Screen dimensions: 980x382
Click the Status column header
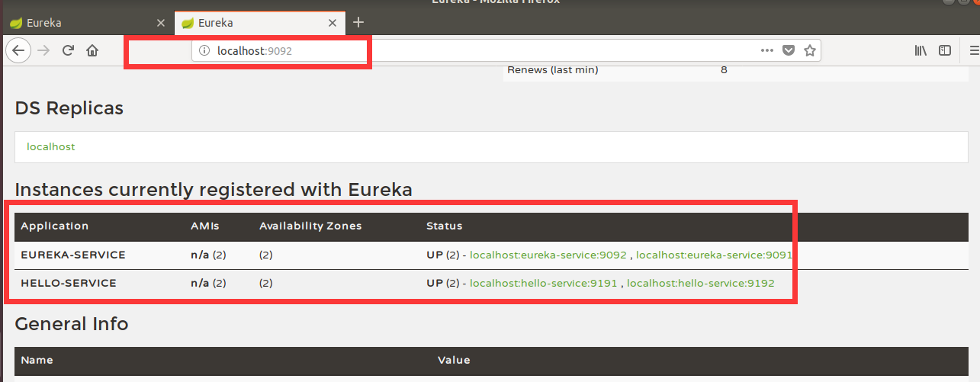(x=444, y=226)
